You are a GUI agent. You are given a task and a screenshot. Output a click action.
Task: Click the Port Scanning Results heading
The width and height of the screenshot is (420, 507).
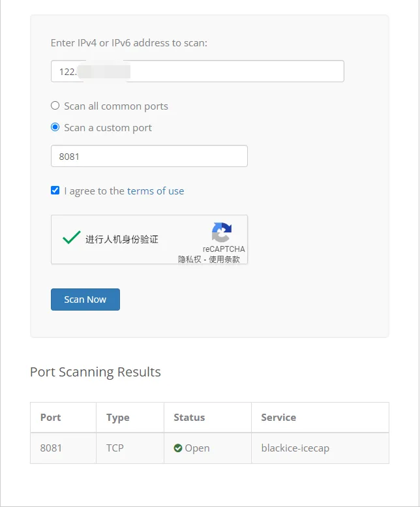coord(95,372)
